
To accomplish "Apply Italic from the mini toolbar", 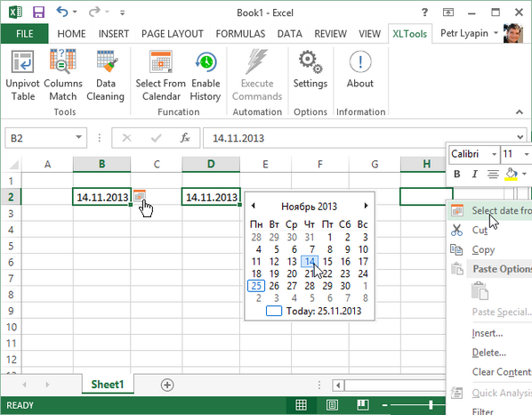I will click(x=475, y=175).
